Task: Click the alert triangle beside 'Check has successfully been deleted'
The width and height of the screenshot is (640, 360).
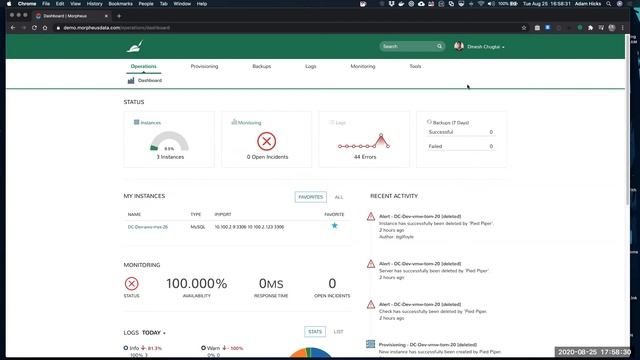Action: [371, 304]
